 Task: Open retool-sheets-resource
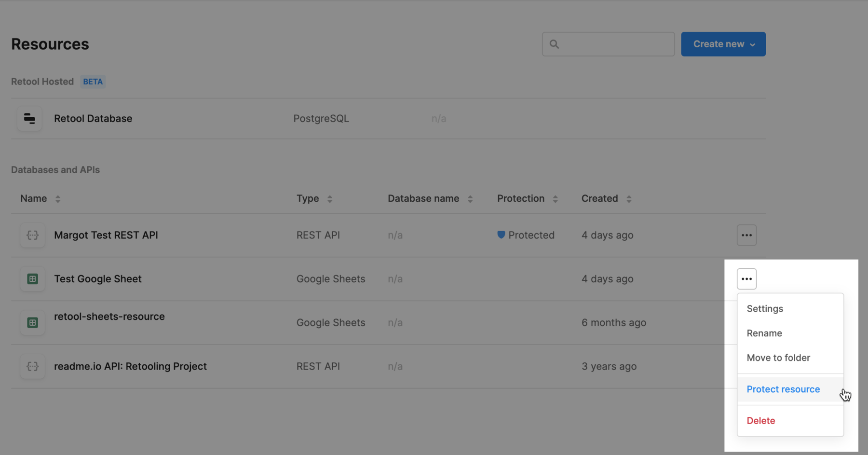click(x=109, y=317)
